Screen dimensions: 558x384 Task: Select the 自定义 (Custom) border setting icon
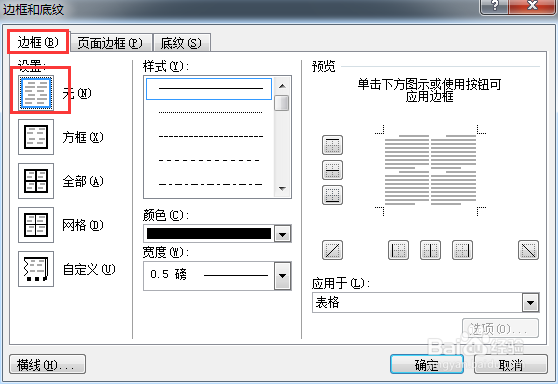pos(36,269)
